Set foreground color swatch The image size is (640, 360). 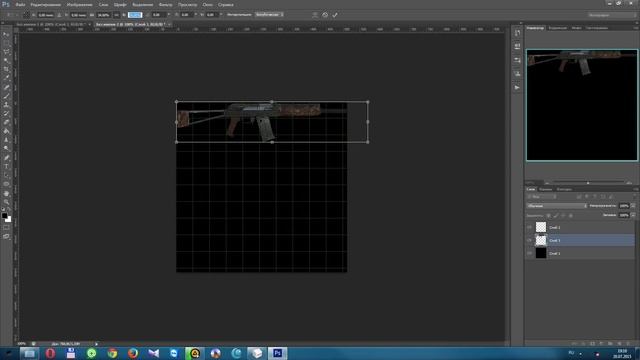[4, 215]
